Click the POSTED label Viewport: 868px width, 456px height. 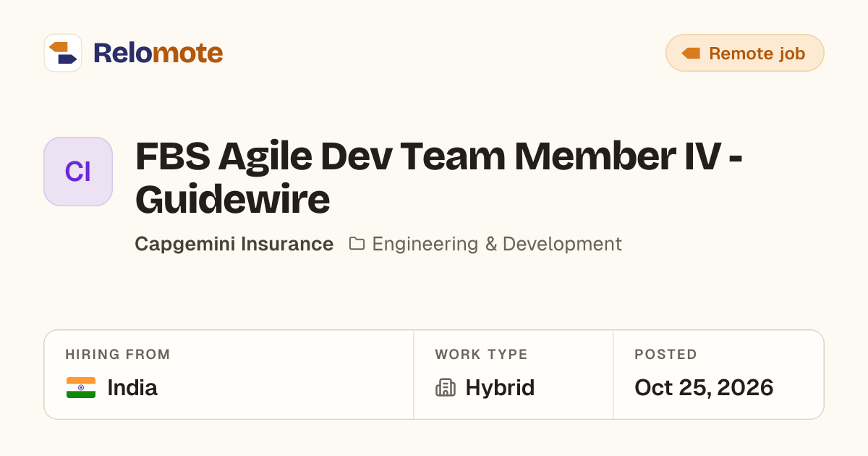click(665, 355)
